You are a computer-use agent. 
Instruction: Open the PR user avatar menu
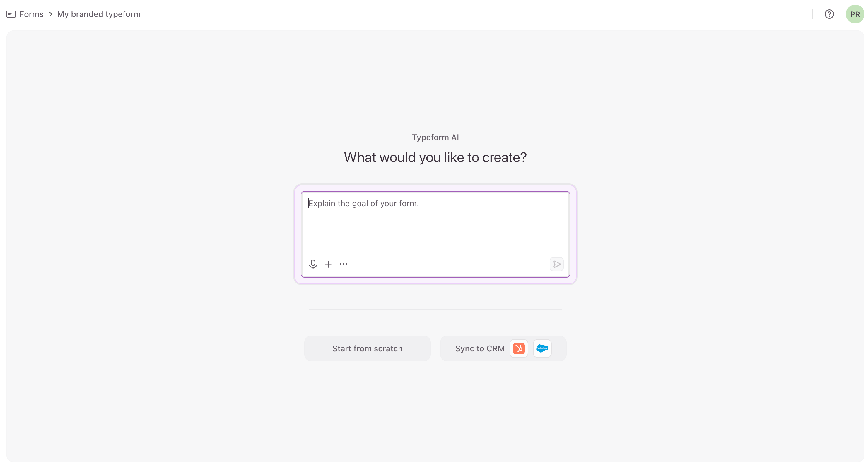[855, 14]
